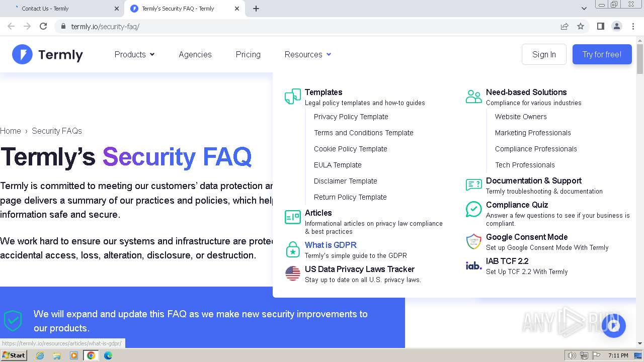Close the Termly's Security FAQ tab
Image resolution: width=644 pixels, height=362 pixels.
tap(237, 9)
